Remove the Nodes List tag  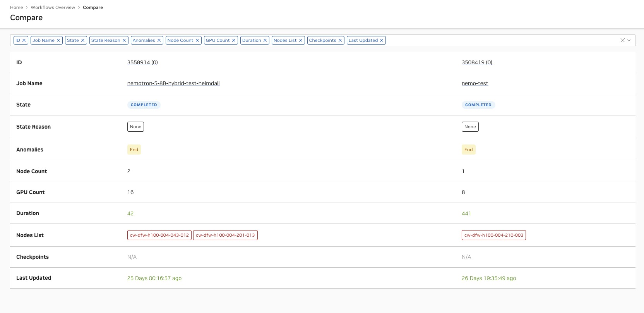(x=301, y=40)
